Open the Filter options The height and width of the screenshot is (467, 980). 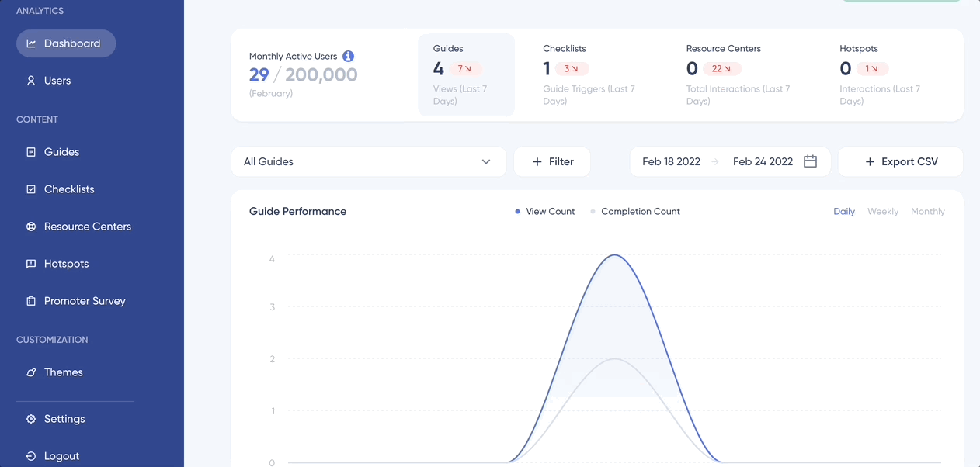pos(552,161)
